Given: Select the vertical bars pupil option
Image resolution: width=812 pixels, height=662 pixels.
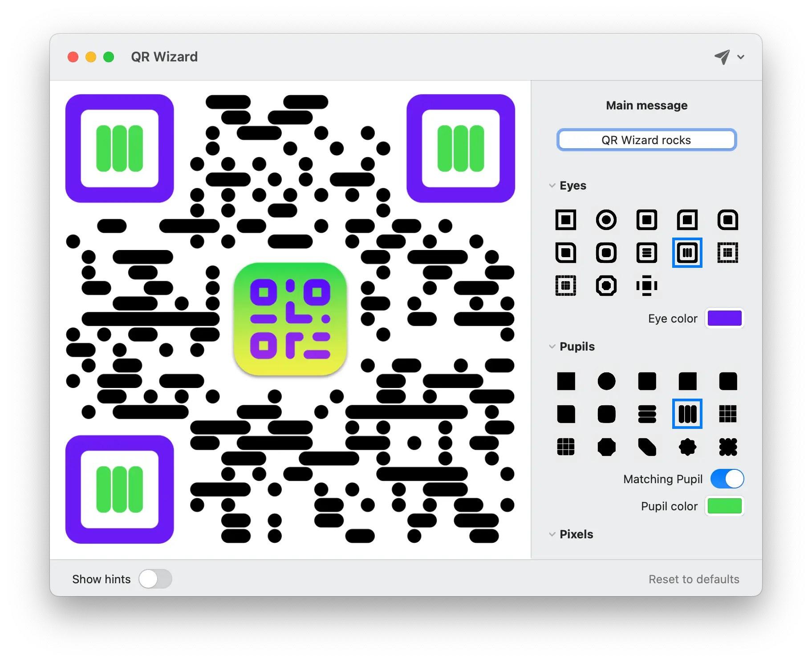Looking at the screenshot, I should pyautogui.click(x=687, y=414).
